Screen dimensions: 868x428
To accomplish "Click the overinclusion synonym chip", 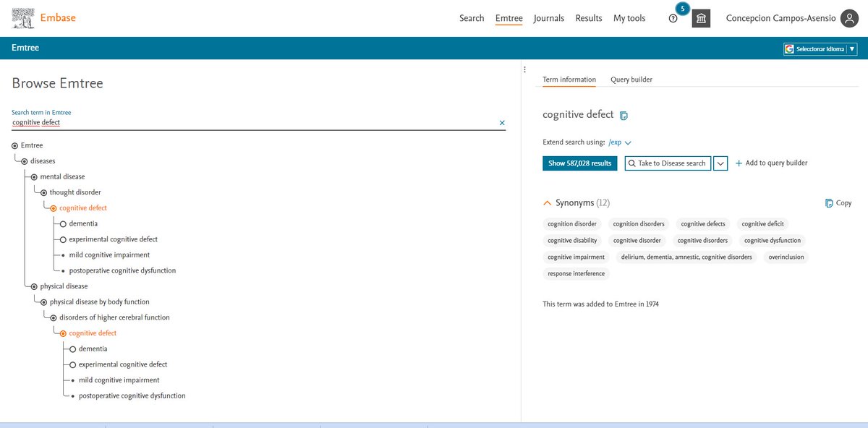I will coord(786,257).
